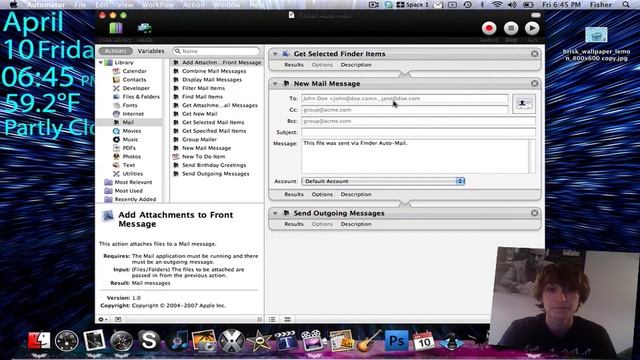
Task: Open the Window menu
Action: click(x=227, y=4)
